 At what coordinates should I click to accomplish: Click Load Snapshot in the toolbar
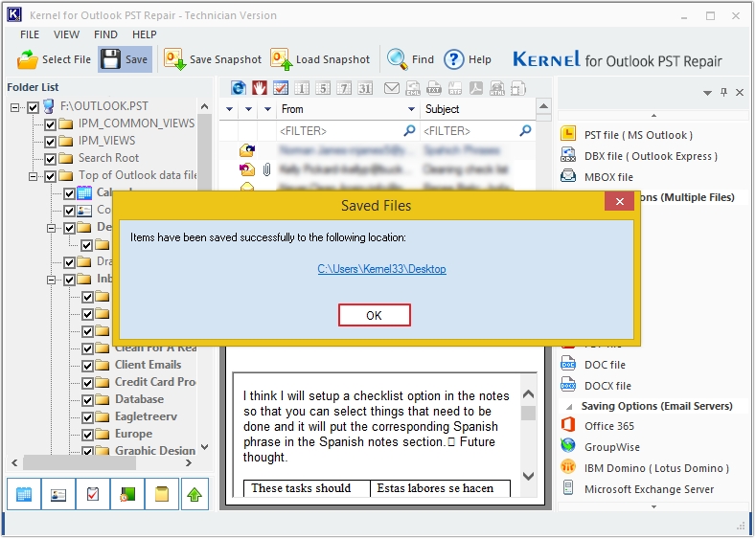click(x=320, y=59)
